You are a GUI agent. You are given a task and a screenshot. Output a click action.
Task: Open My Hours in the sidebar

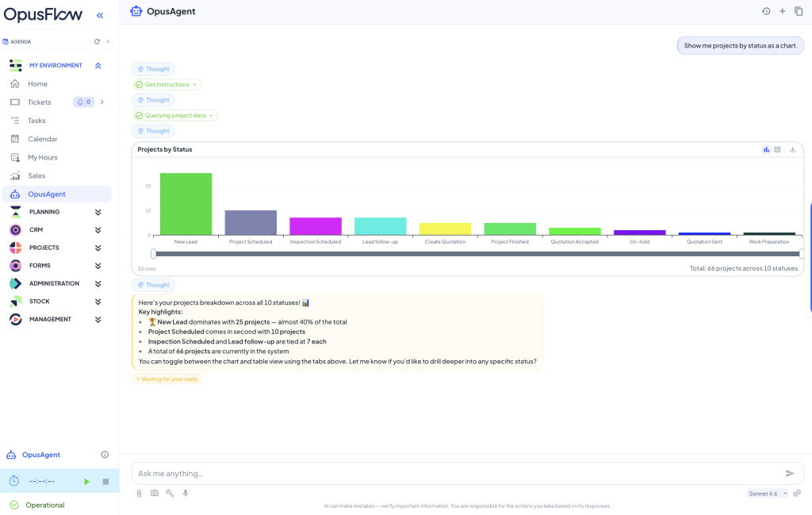(43, 157)
